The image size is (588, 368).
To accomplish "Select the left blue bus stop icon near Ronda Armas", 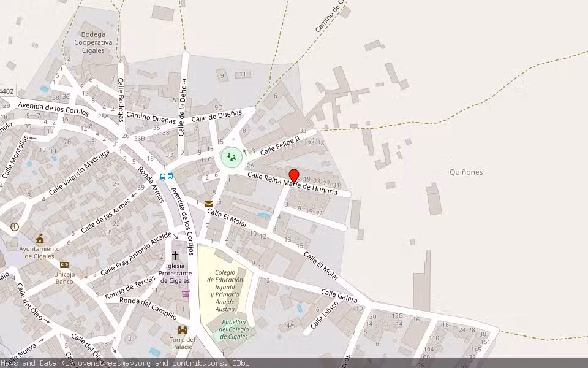I will point(163,177).
